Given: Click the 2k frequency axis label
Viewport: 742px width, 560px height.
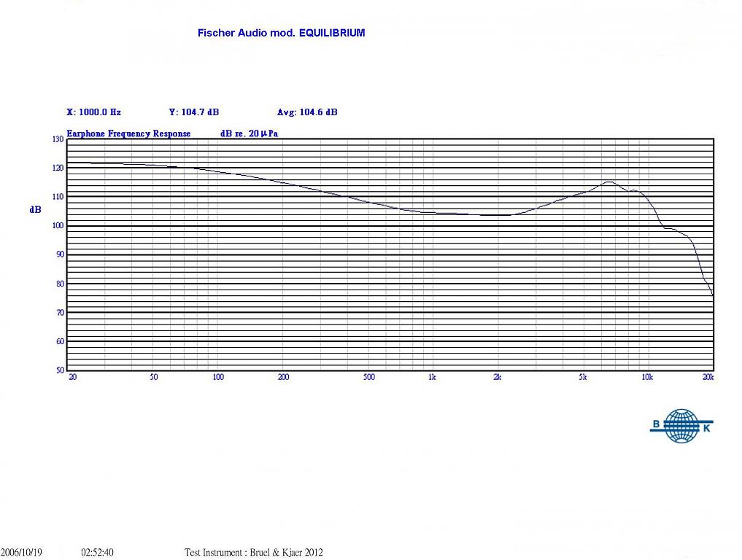Looking at the screenshot, I should [x=497, y=377].
